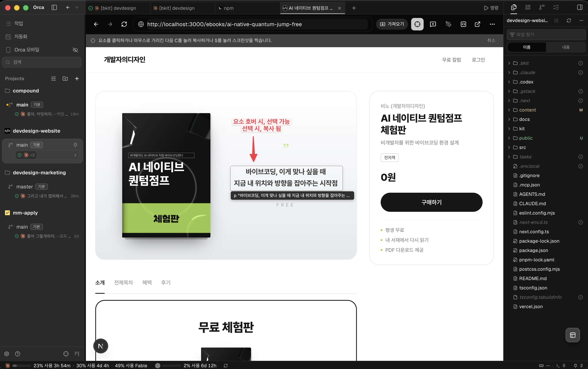Open page in external browser icon
Image resolution: width=588 pixels, height=369 pixels.
point(477,24)
